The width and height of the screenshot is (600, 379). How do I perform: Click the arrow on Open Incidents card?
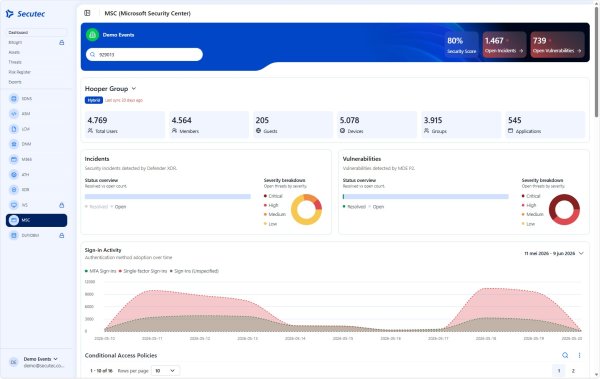tap(521, 51)
